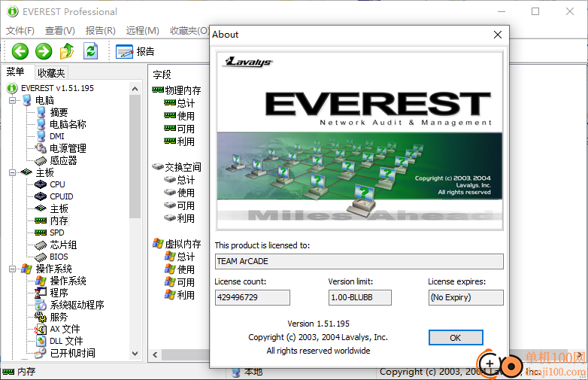This screenshot has height=380, width=588.
Task: Click the Version limit field 1.00-BLUBB
Action: (x=360, y=297)
